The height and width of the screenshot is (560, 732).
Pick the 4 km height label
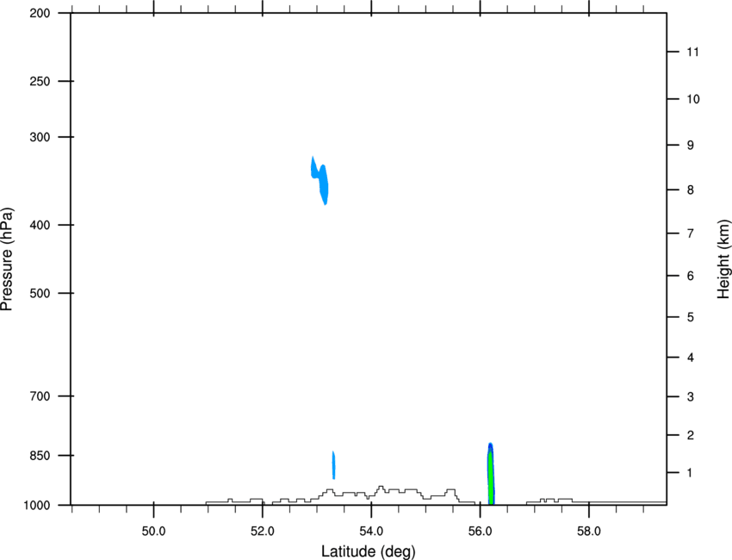(x=691, y=358)
